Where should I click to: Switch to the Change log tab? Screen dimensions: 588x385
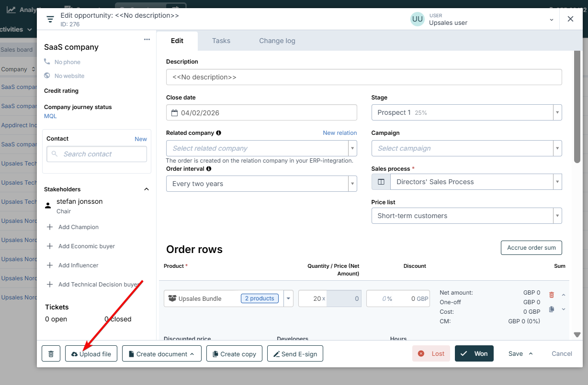click(x=277, y=41)
